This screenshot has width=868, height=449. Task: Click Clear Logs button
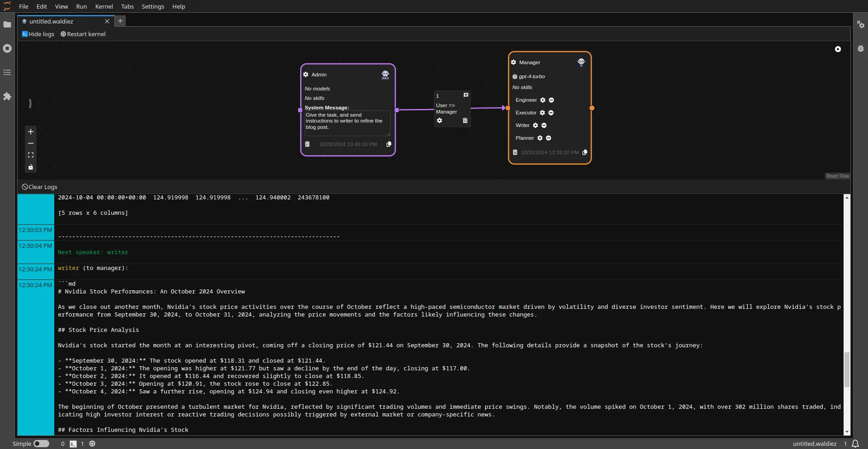(40, 187)
